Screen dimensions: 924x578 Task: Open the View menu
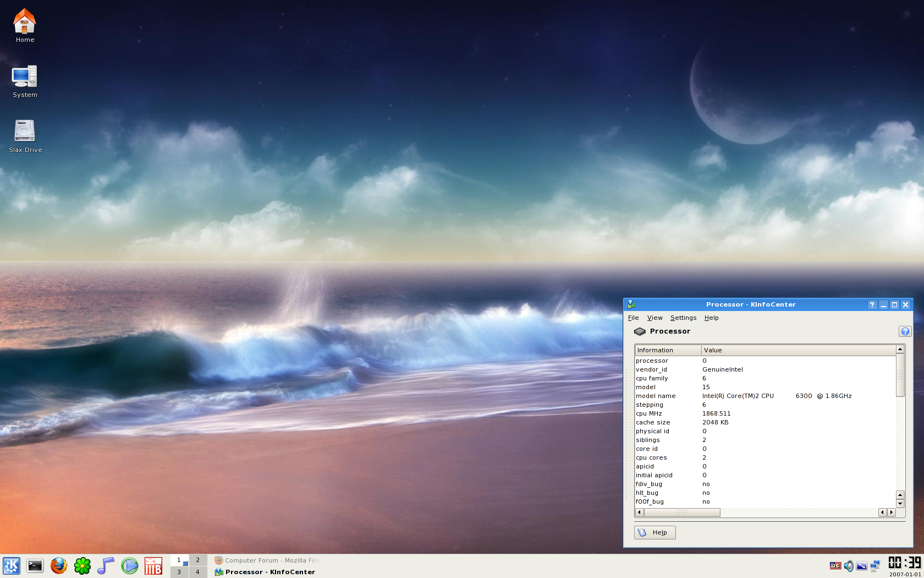coord(654,318)
